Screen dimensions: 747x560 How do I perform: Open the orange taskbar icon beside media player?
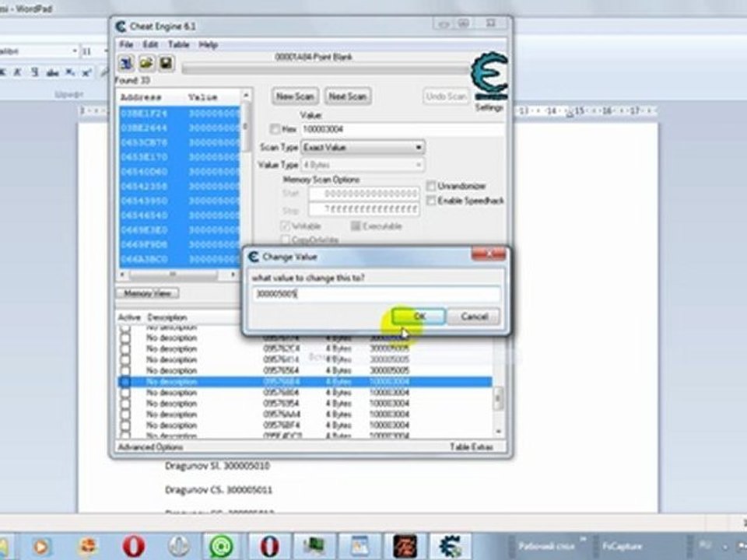[x=88, y=546]
